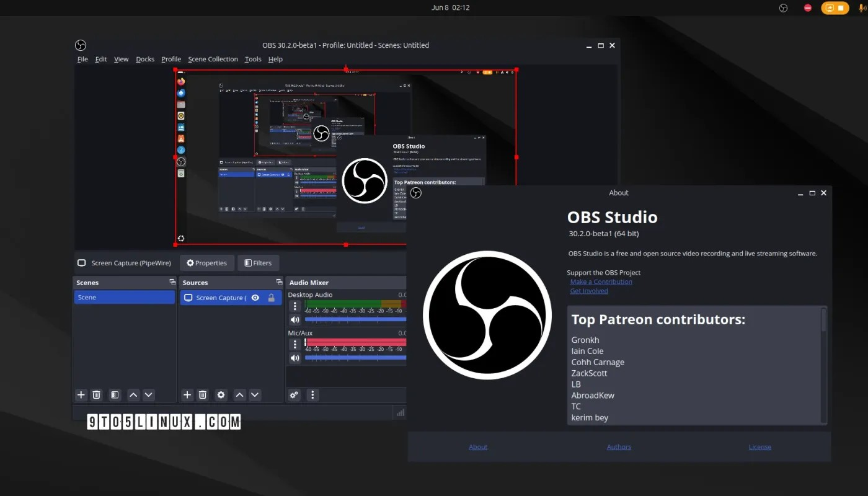This screenshot has width=868, height=496.
Task: Delete selected source using Sources trash icon
Action: tap(203, 395)
